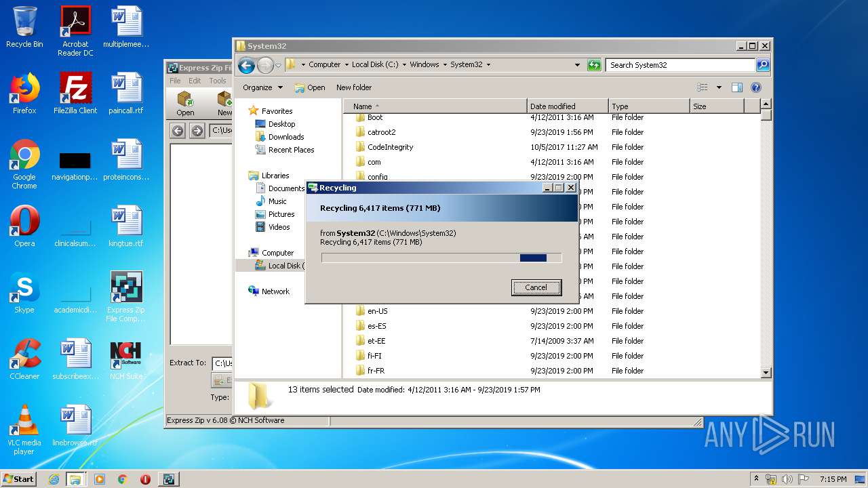Screen dimensions: 868x488
Task: Launch NCH Suite desktop shortcut
Action: click(126, 359)
